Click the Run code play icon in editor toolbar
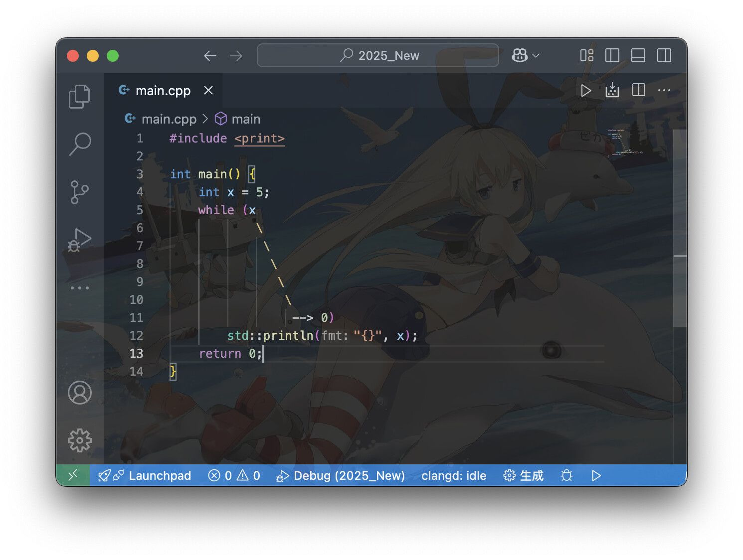Screen dimensions: 743x560 (x=586, y=91)
